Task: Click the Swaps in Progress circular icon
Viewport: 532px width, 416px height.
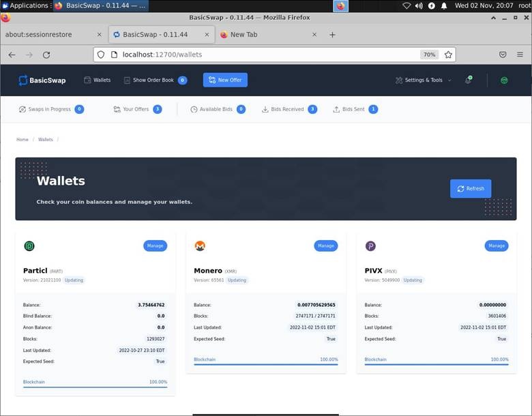Action: 23,109
